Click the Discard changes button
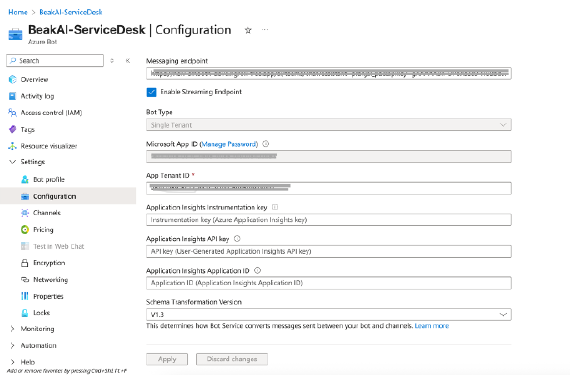Screen dimensions: 570x377 click(x=232, y=359)
